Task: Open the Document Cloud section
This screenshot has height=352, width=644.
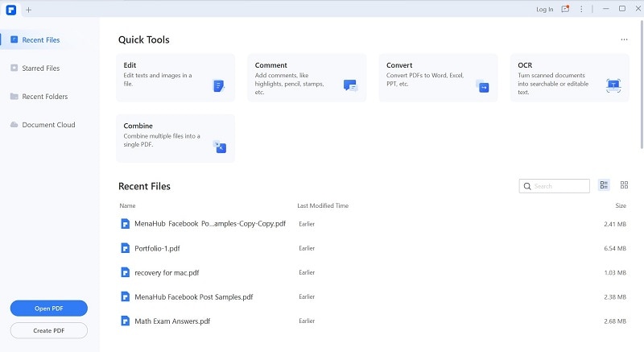Action: [48, 125]
